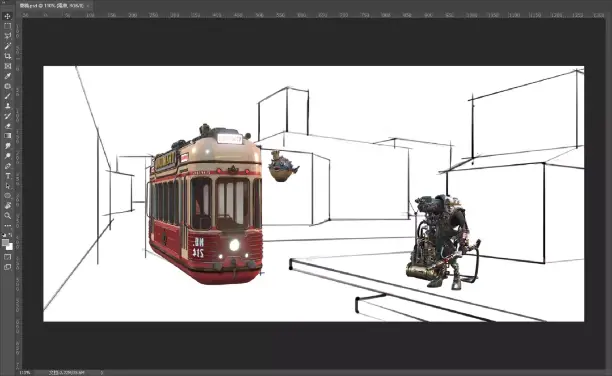612x376 pixels.
Task: Select the Gradient tool
Action: click(x=7, y=136)
